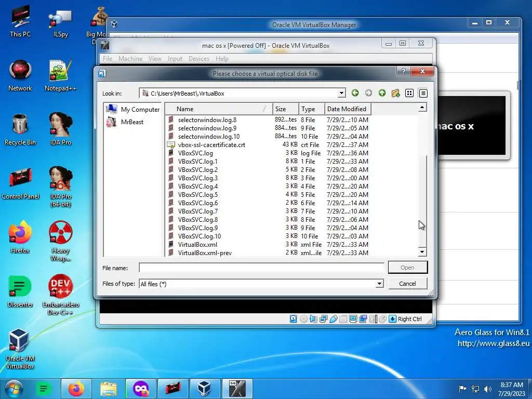Click the recording status icon

point(363,319)
